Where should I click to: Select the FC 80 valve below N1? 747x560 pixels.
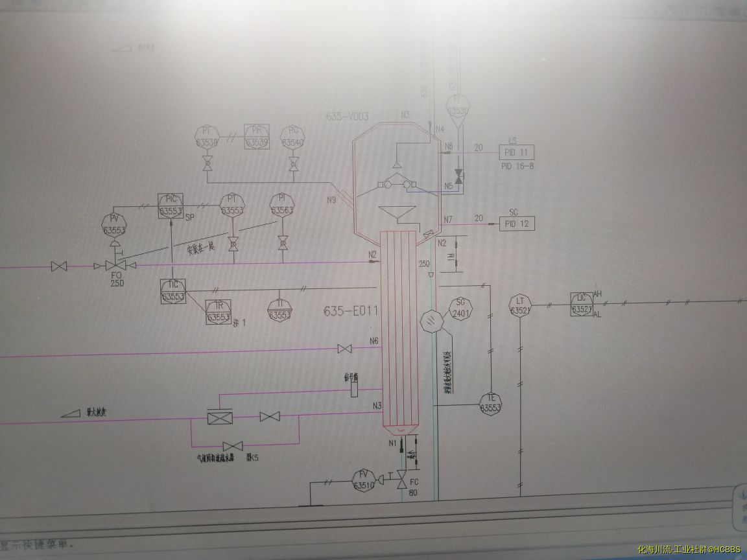401,480
